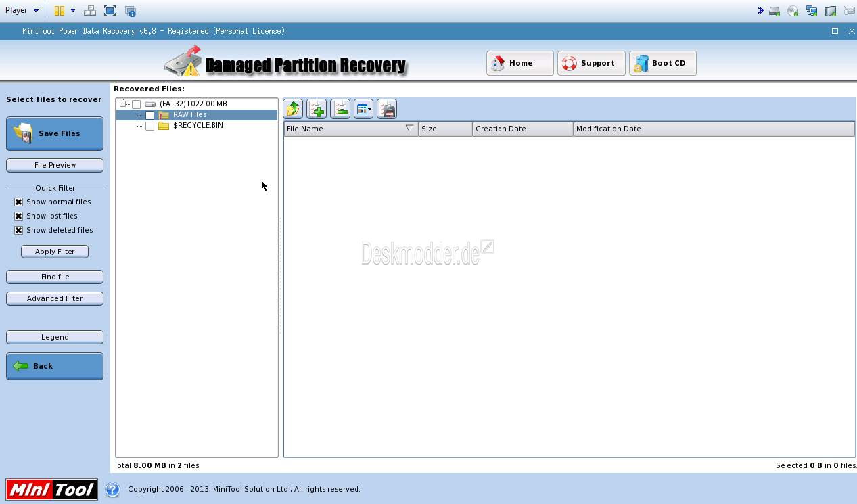Enter full screen mode in Player toolbar

pos(110,11)
